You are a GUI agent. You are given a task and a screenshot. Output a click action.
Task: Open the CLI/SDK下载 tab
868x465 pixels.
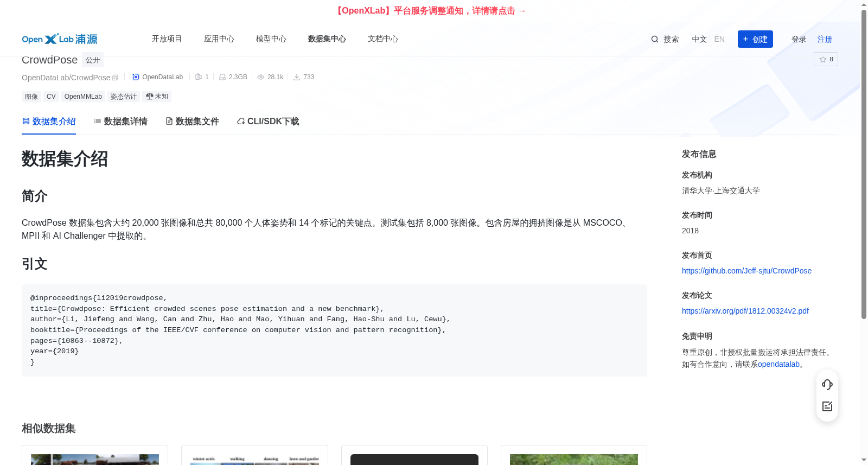tap(268, 122)
